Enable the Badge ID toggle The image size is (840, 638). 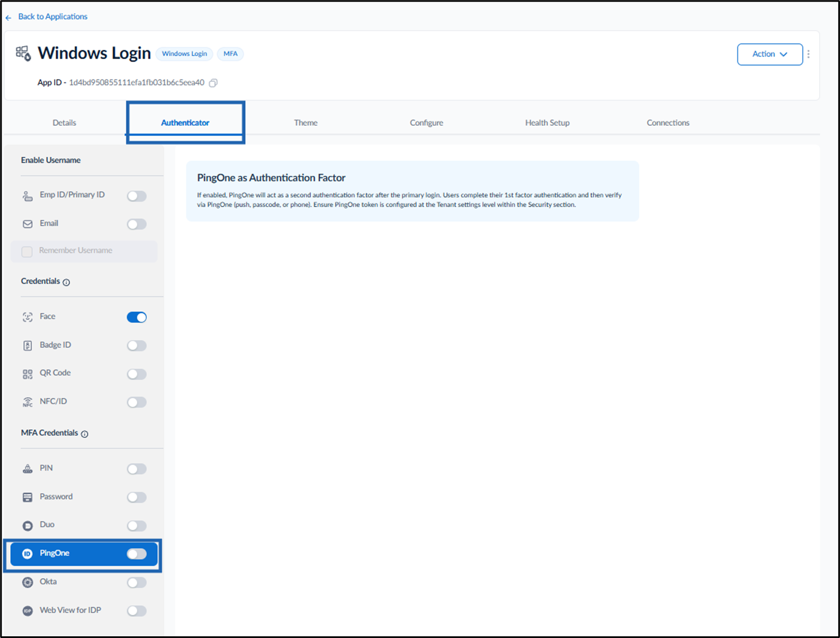(136, 345)
